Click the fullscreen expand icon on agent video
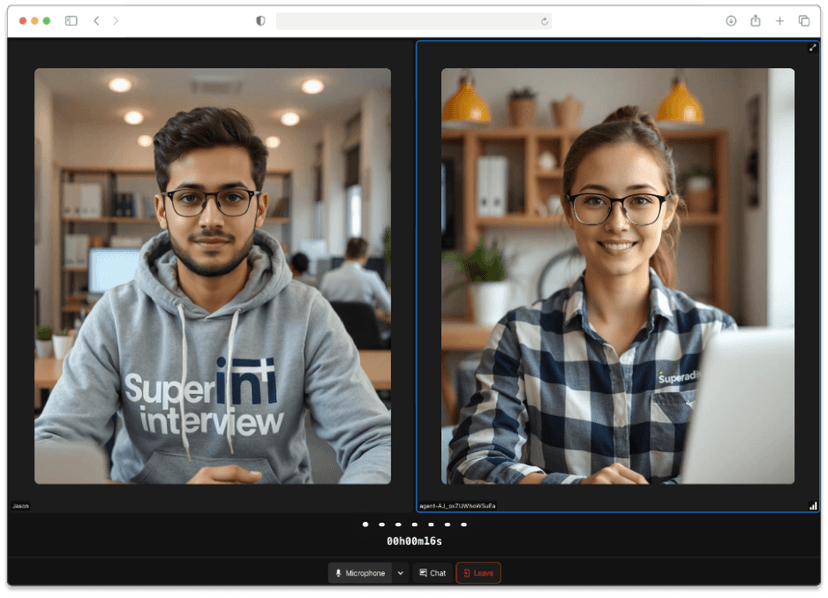828x598 pixels. click(812, 48)
